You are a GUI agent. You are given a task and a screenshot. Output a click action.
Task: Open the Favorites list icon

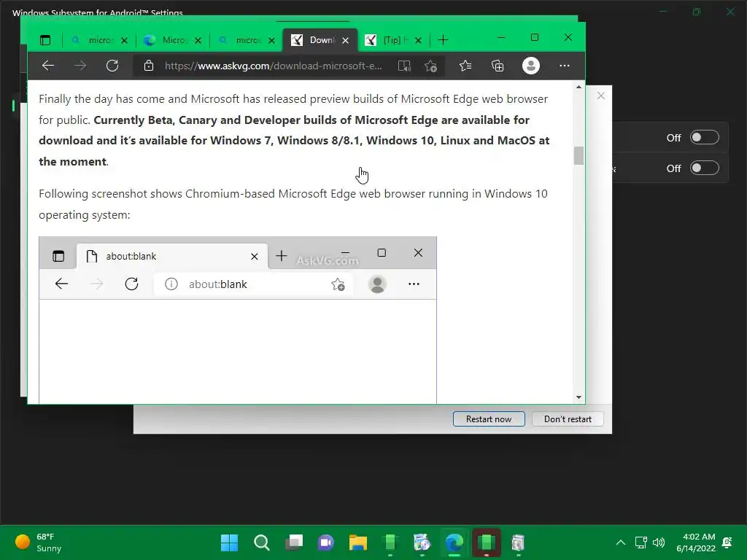[x=465, y=66]
